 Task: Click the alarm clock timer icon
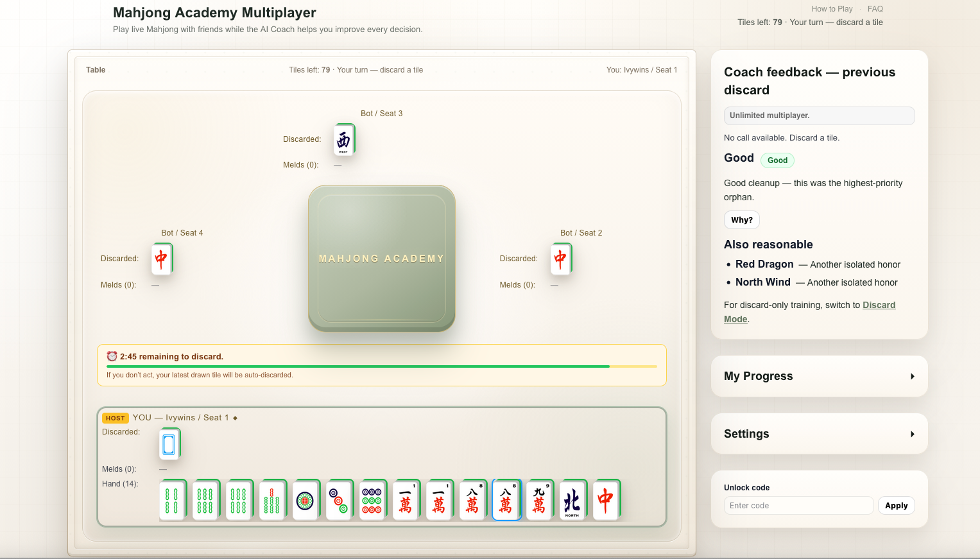(x=112, y=356)
